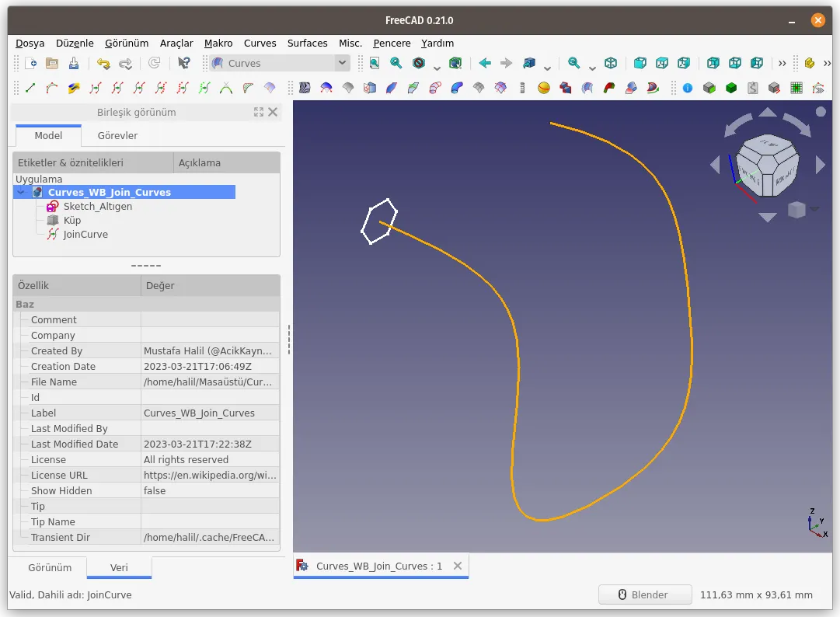Click the green grid pattern icon
Image resolution: width=840 pixels, height=617 pixels.
click(796, 88)
